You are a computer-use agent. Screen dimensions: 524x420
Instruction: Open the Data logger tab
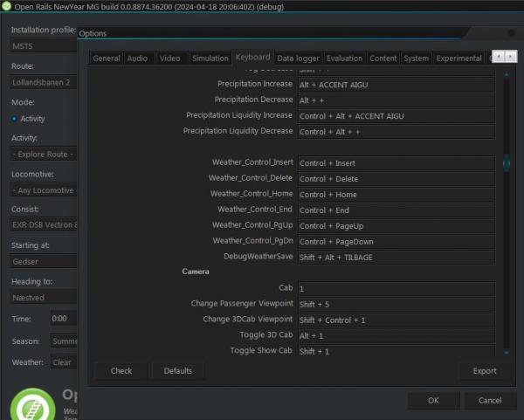[298, 59]
